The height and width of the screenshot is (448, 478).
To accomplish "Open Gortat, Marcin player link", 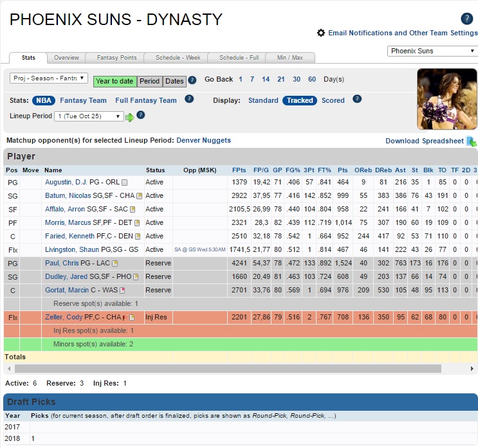I will click(67, 291).
